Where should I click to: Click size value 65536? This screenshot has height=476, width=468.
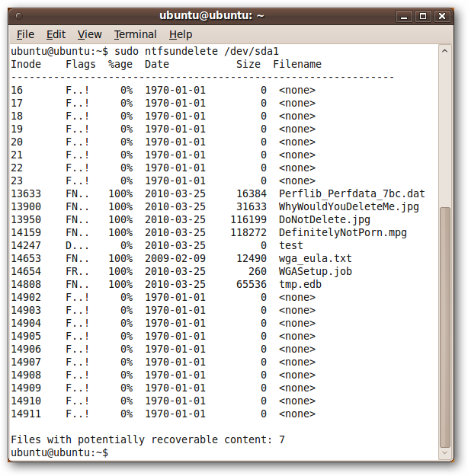click(252, 284)
